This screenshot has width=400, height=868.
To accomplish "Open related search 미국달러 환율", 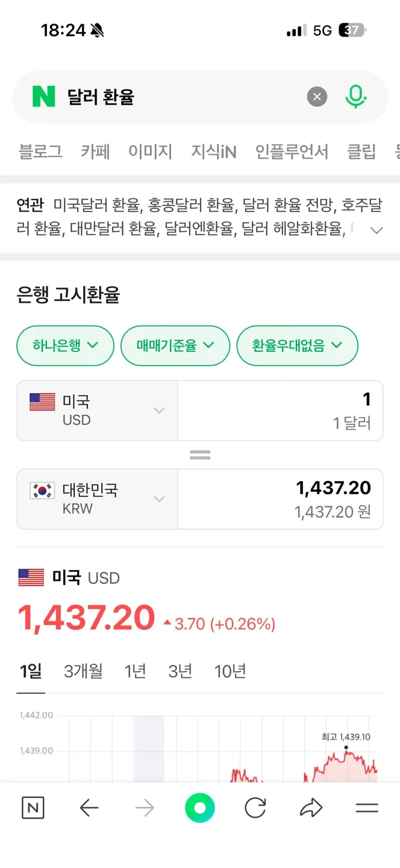I will 96,206.
